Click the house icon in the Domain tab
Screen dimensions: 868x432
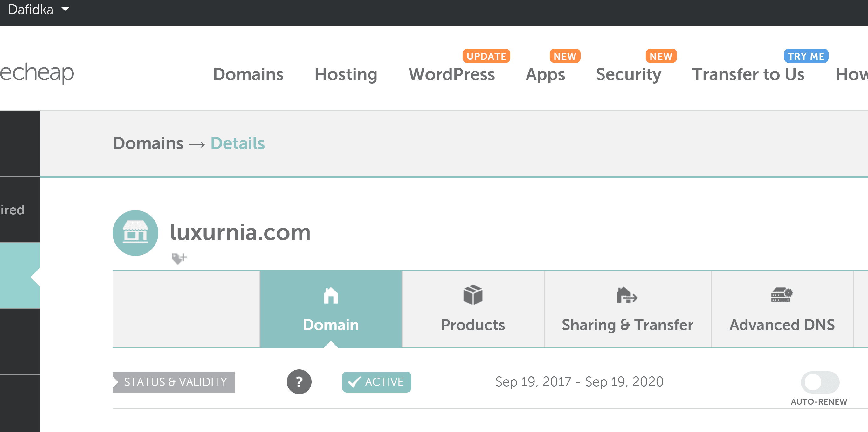coord(331,295)
